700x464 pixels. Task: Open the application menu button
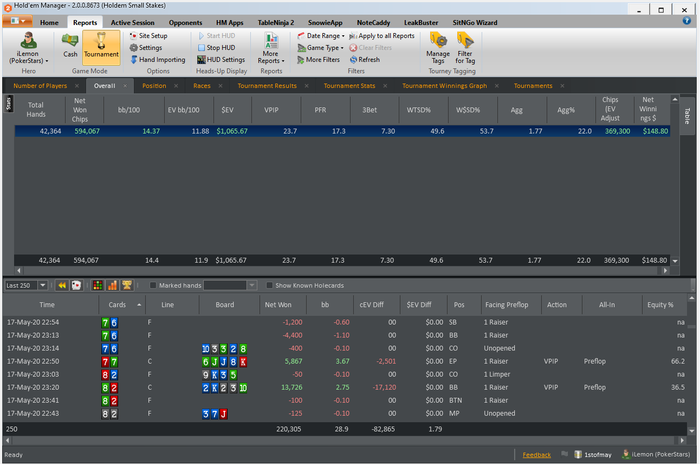tap(17, 21)
